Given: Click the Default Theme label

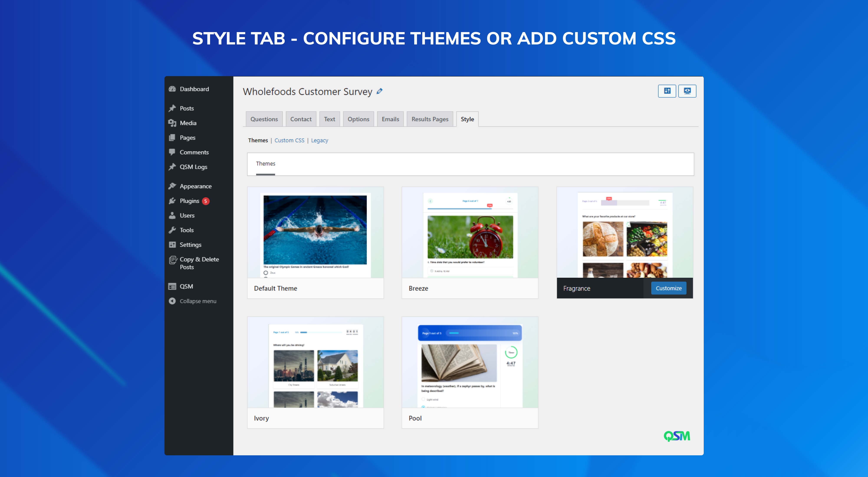Looking at the screenshot, I should pos(276,289).
